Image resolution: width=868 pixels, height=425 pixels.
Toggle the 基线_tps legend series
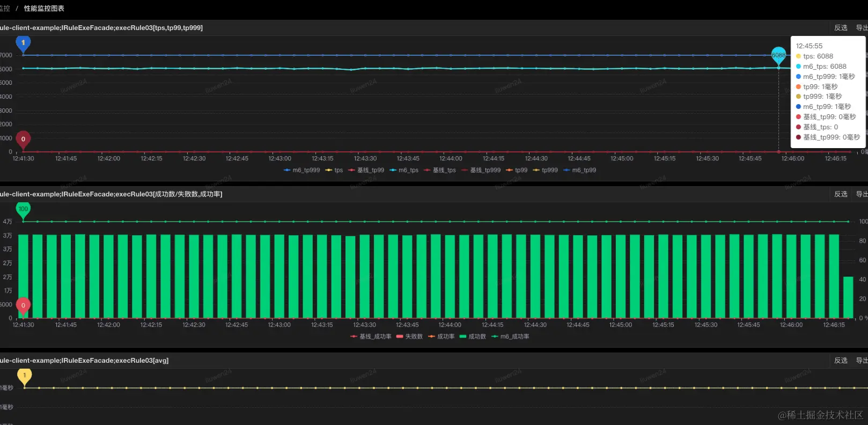click(439, 170)
